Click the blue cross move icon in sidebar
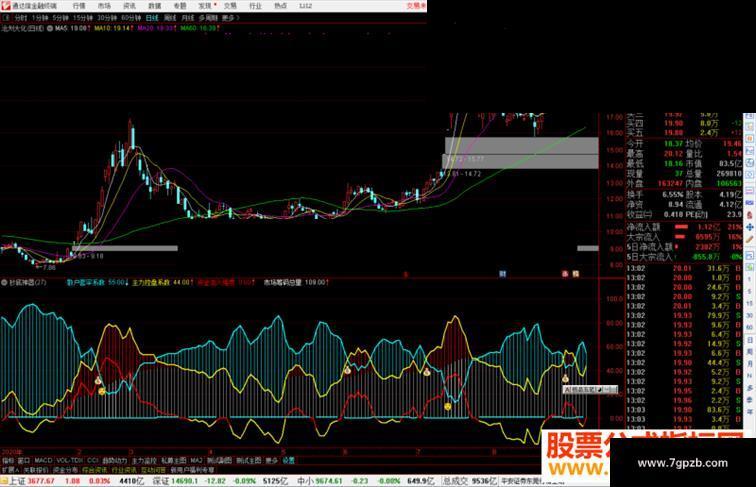 point(750,227)
